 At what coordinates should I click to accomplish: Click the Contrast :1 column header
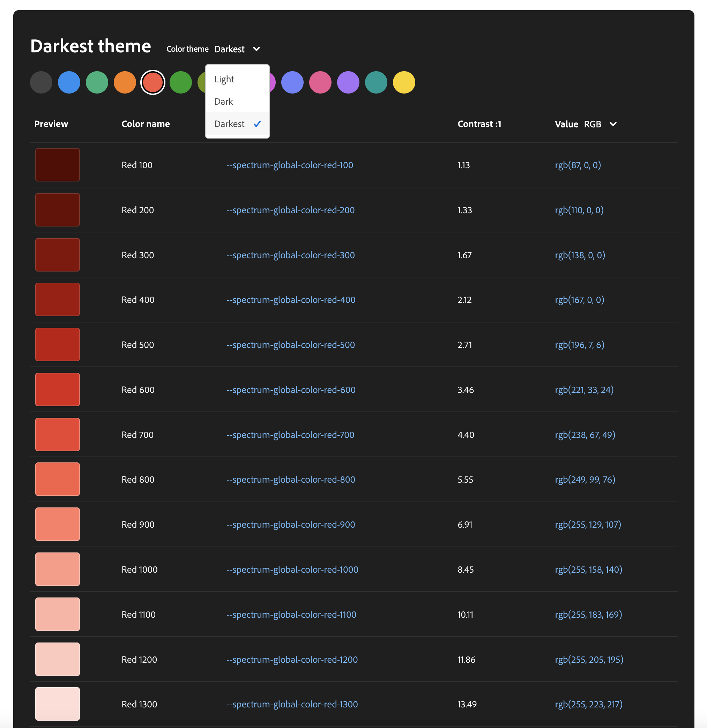479,124
